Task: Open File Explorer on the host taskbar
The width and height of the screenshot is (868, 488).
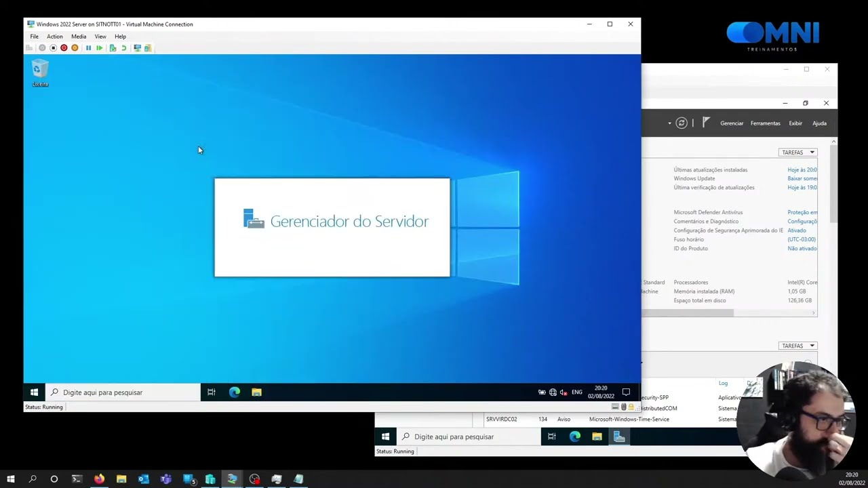Action: coord(121,479)
